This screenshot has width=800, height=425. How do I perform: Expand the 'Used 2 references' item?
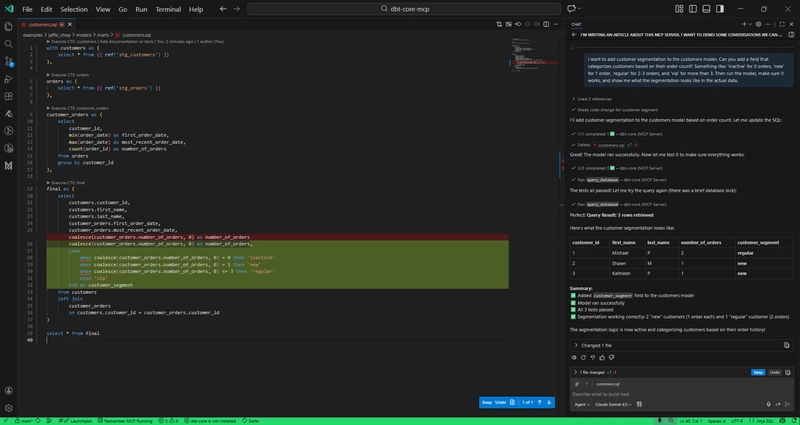592,99
